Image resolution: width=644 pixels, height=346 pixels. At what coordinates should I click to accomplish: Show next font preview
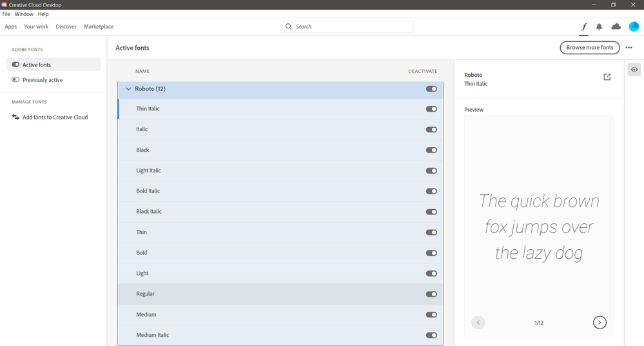click(600, 323)
